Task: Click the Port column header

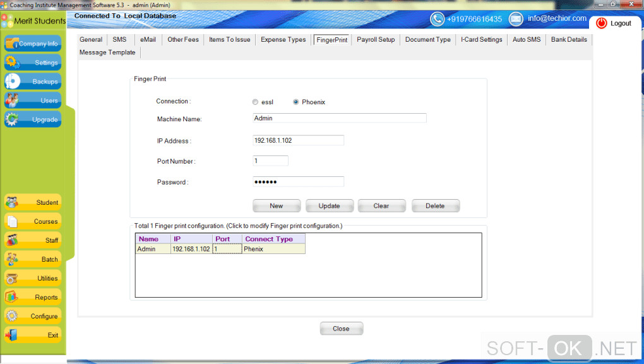Action: (227, 239)
